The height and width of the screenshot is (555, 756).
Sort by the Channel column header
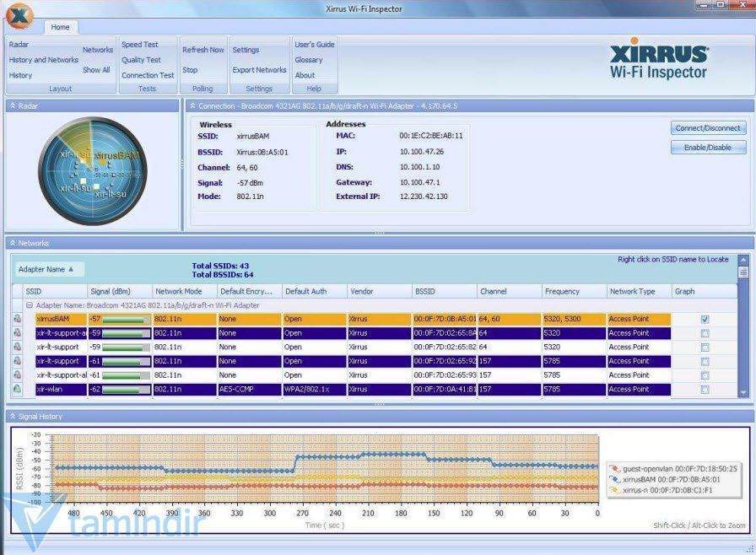510,292
